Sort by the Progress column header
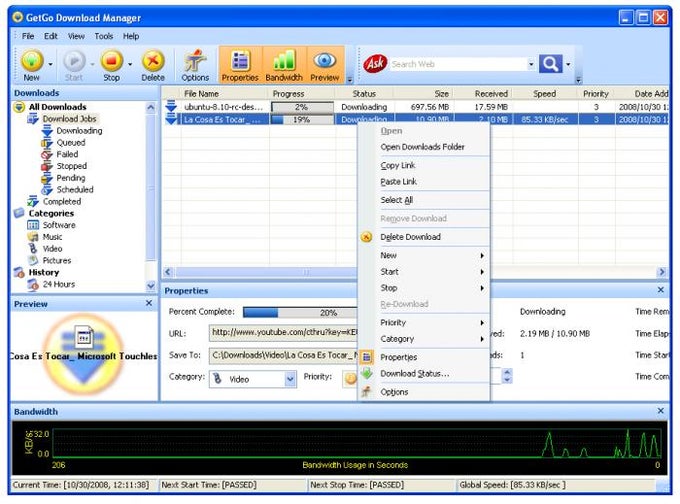Image resolution: width=680 pixels, height=504 pixels. (x=302, y=94)
